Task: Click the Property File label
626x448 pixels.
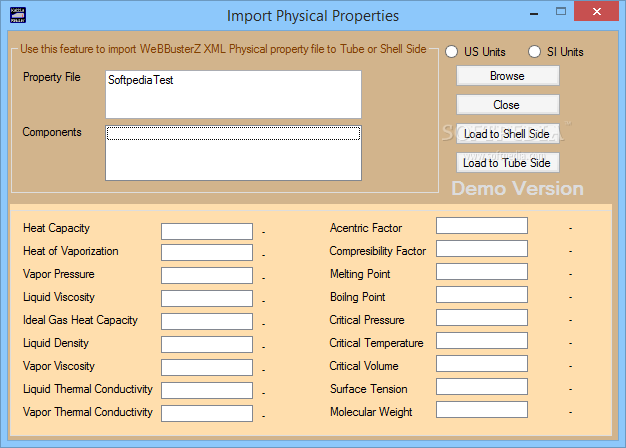Action: [52, 77]
